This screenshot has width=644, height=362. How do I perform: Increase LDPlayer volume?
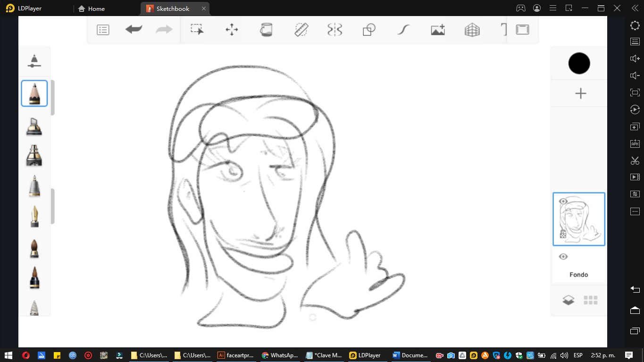coord(635,59)
